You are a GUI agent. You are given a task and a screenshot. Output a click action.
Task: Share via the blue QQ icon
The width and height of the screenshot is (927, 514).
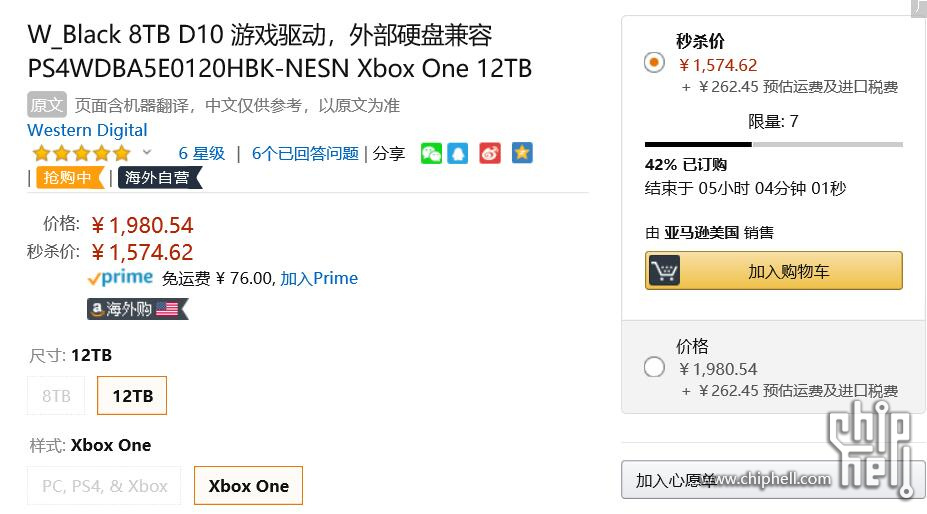tap(458, 154)
